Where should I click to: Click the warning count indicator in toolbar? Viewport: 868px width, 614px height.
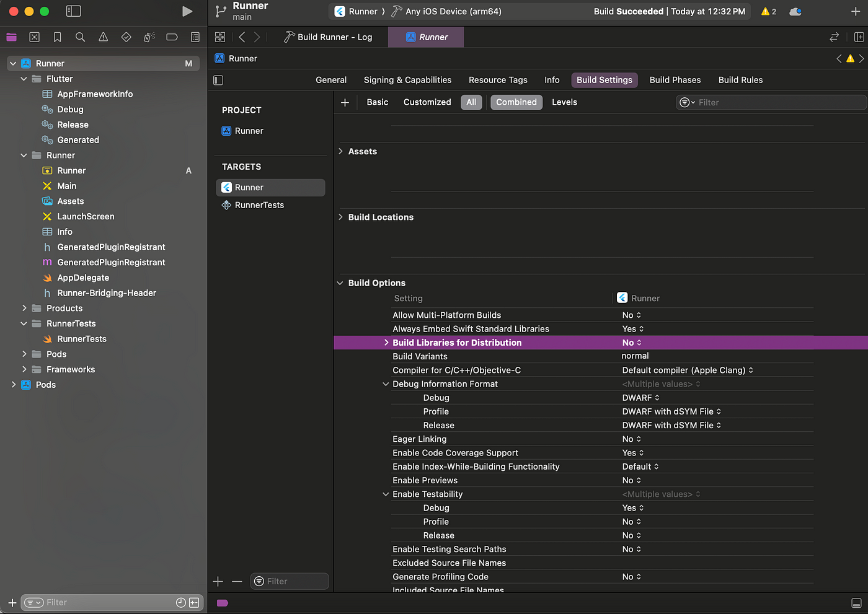769,11
